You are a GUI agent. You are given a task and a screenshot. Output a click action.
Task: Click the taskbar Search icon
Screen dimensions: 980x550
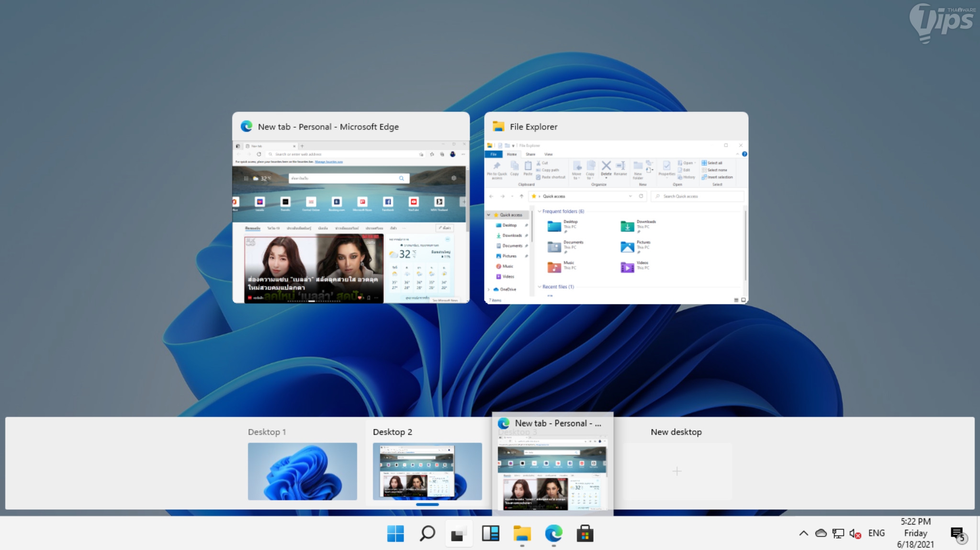tap(427, 533)
